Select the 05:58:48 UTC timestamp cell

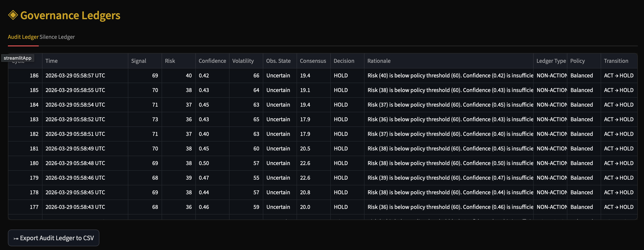pyautogui.click(x=75, y=163)
